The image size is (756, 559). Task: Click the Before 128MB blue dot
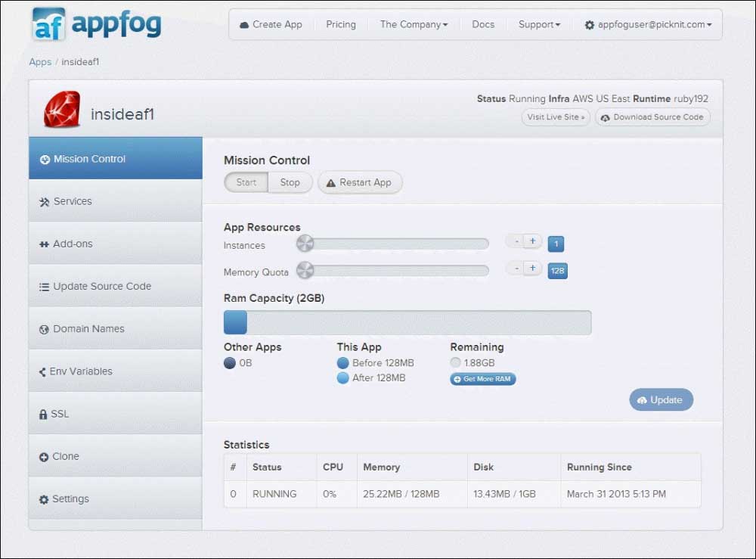coord(342,362)
